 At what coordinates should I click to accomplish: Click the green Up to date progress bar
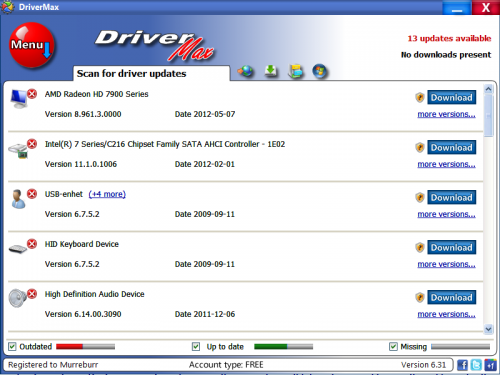coord(283,347)
